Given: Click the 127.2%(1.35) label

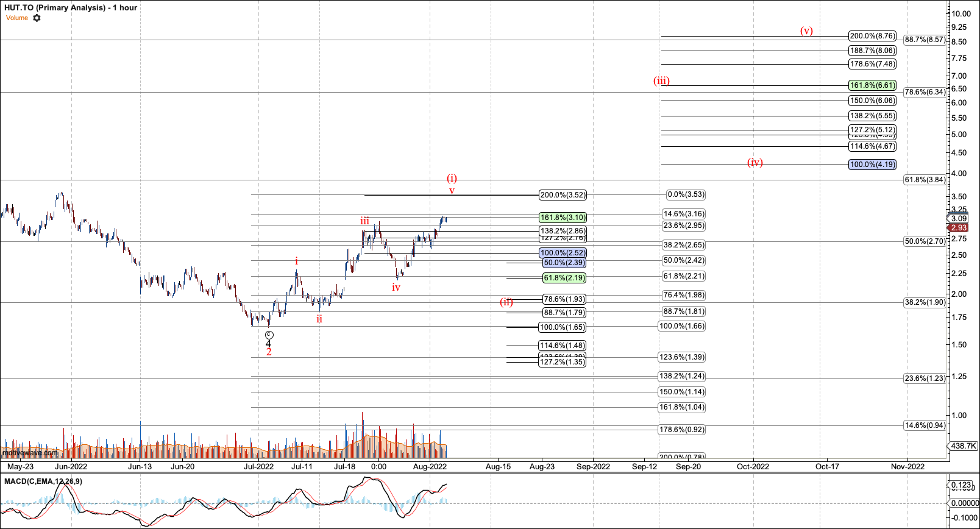Looking at the screenshot, I should click(563, 362).
